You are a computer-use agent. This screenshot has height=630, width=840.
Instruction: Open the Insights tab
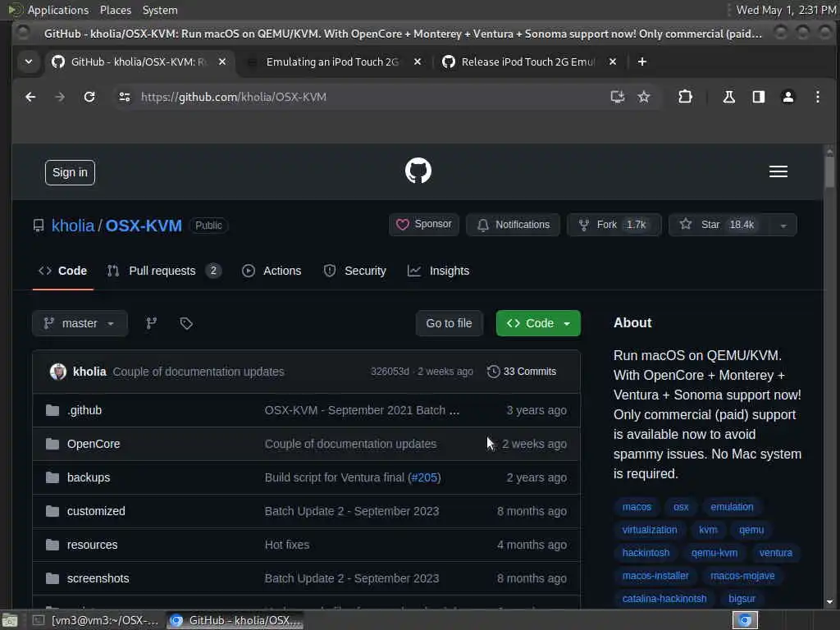[438, 271]
